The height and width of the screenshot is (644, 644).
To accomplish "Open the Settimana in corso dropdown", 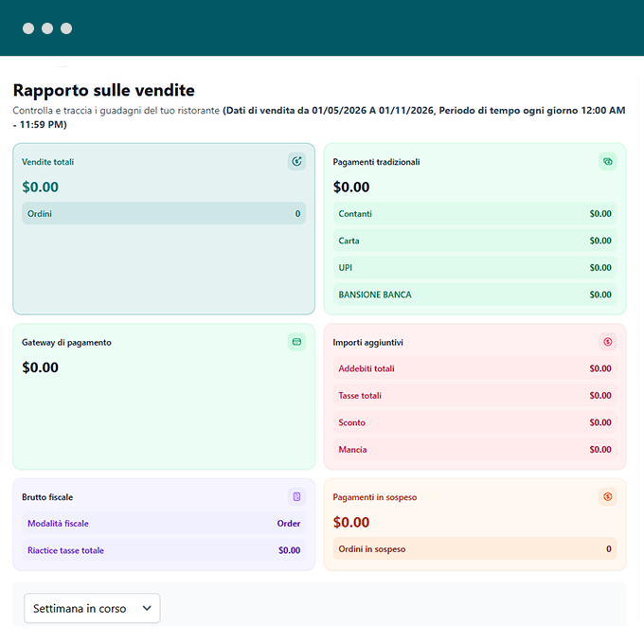I will point(92,608).
